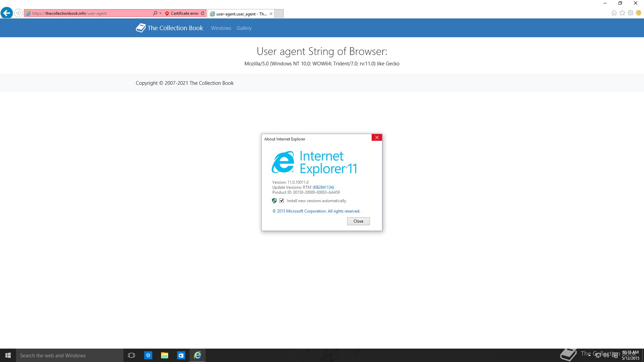Image resolution: width=644 pixels, height=362 pixels.
Task: Click the Internet Explorer taskbar icon
Action: (198, 355)
